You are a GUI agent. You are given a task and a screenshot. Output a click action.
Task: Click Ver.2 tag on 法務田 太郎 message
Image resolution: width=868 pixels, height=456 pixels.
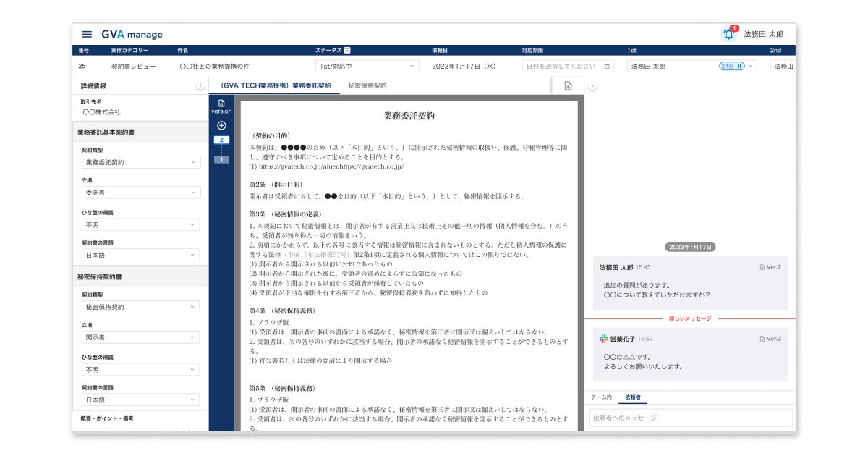(770, 267)
